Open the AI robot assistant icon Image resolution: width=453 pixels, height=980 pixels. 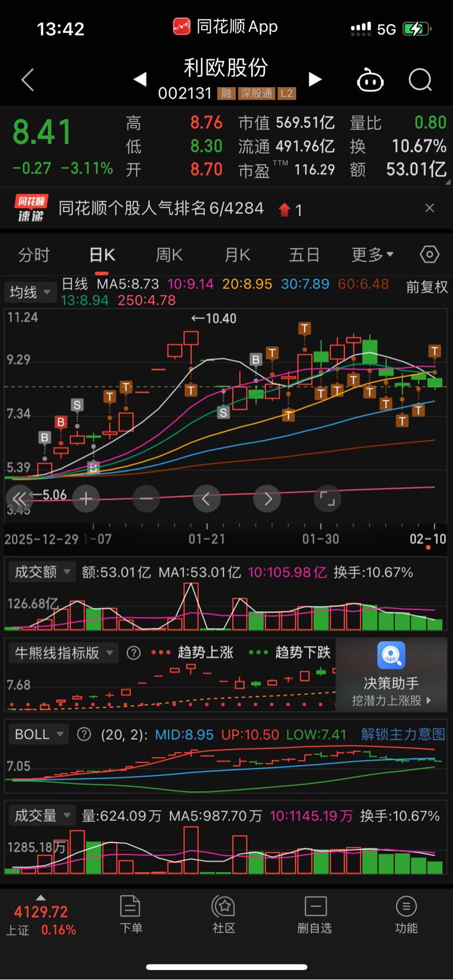tap(370, 80)
